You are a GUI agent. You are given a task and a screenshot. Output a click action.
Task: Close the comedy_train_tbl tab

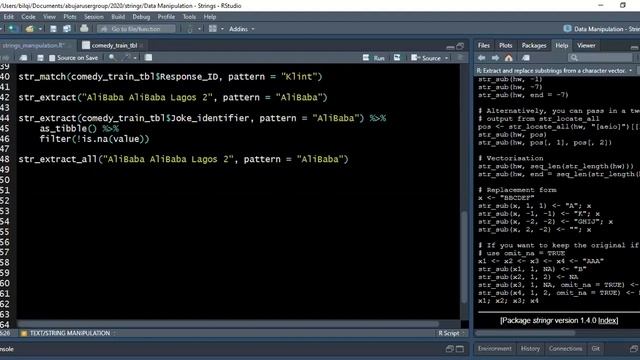(142, 46)
